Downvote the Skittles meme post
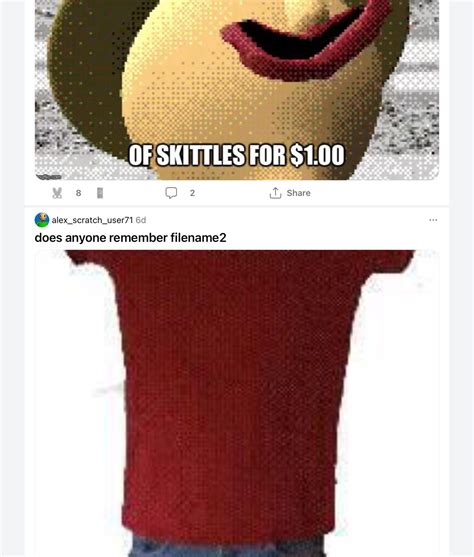Screen dimensions: 474x557 pos(100,193)
